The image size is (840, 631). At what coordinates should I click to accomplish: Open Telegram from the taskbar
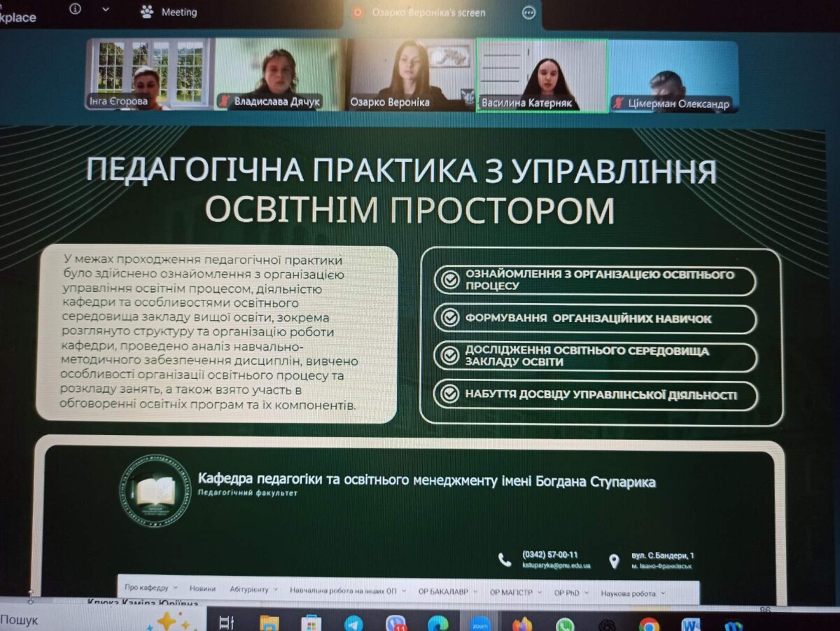353,623
